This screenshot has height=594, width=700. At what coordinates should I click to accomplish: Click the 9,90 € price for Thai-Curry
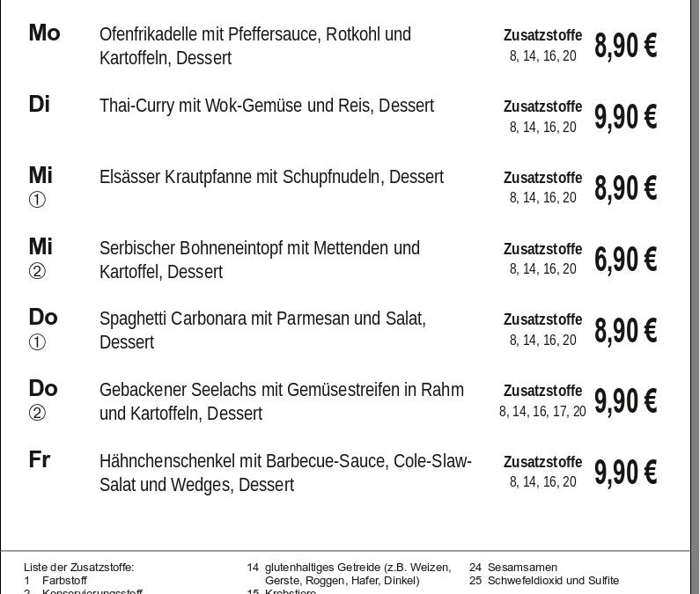coord(625,117)
